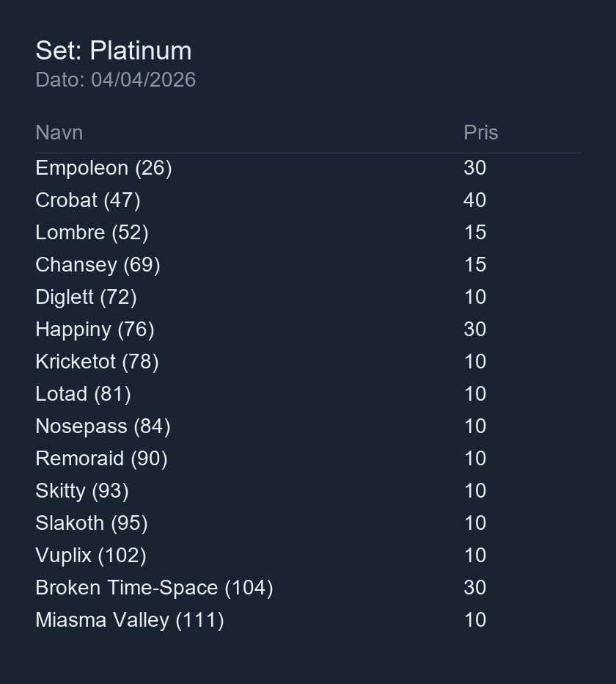Select the Crobat (47) entry
The width and height of the screenshot is (616, 684).
(88, 200)
